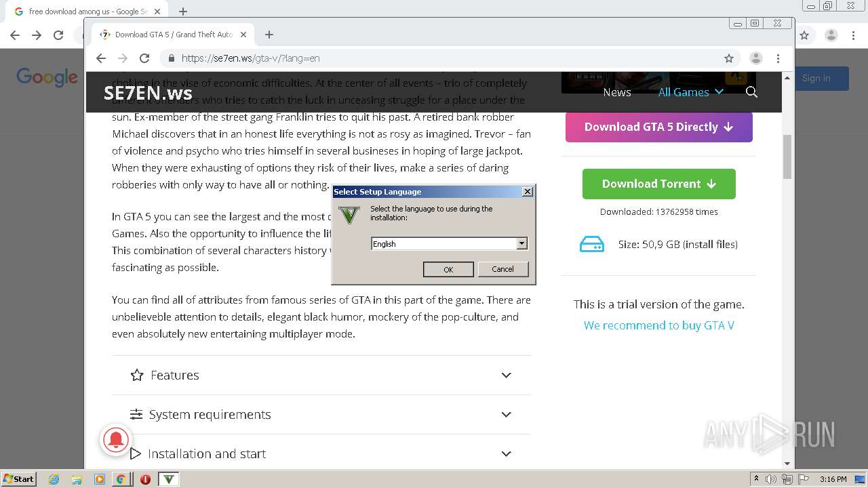Viewport: 868px width, 488px height.
Task: Go back in the front Chrome window
Action: tap(101, 58)
